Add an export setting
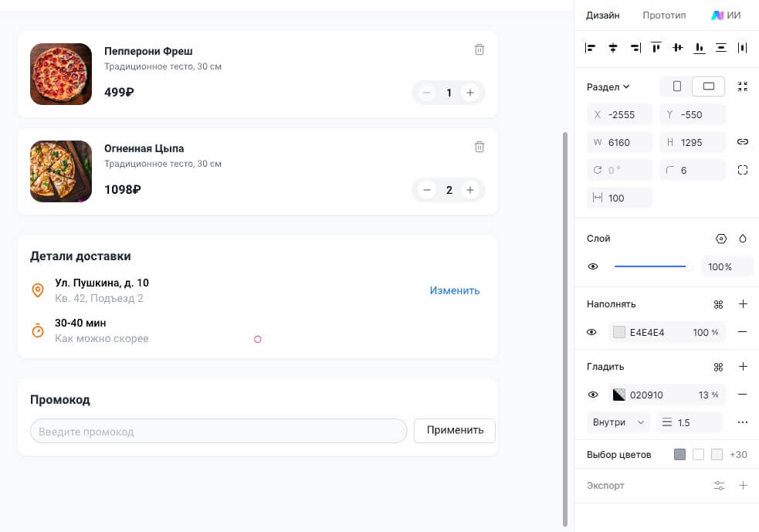 (x=743, y=485)
